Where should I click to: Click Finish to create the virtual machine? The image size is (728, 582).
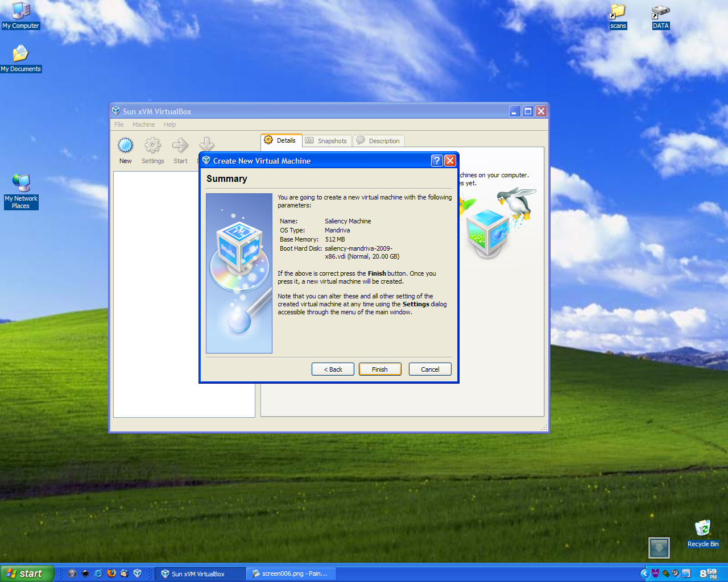pyautogui.click(x=380, y=369)
